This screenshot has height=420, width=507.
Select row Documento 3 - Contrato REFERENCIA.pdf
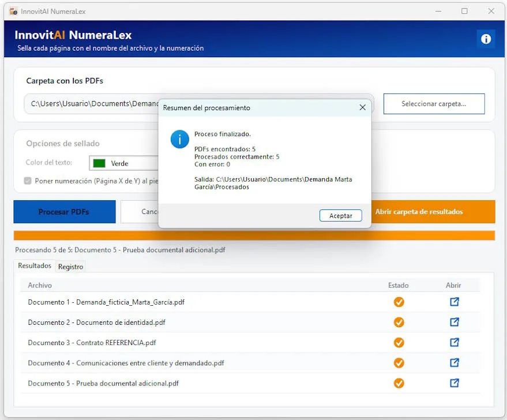coord(250,342)
